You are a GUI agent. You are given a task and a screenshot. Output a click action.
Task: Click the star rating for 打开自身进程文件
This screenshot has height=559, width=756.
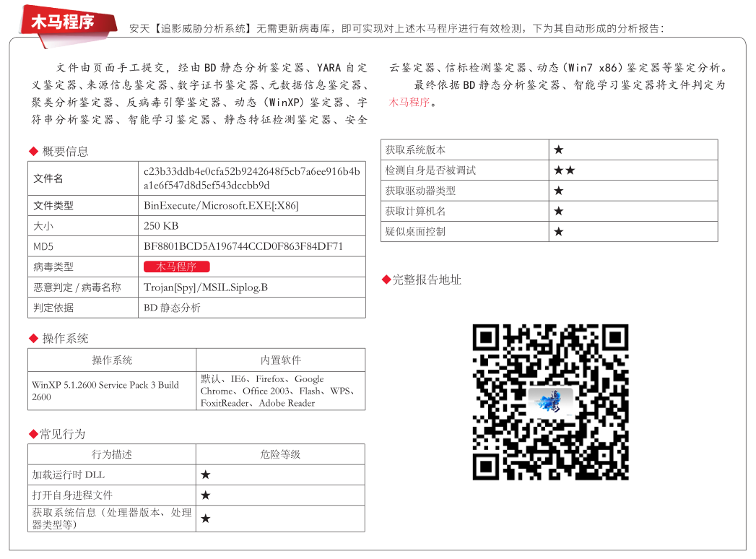(206, 495)
